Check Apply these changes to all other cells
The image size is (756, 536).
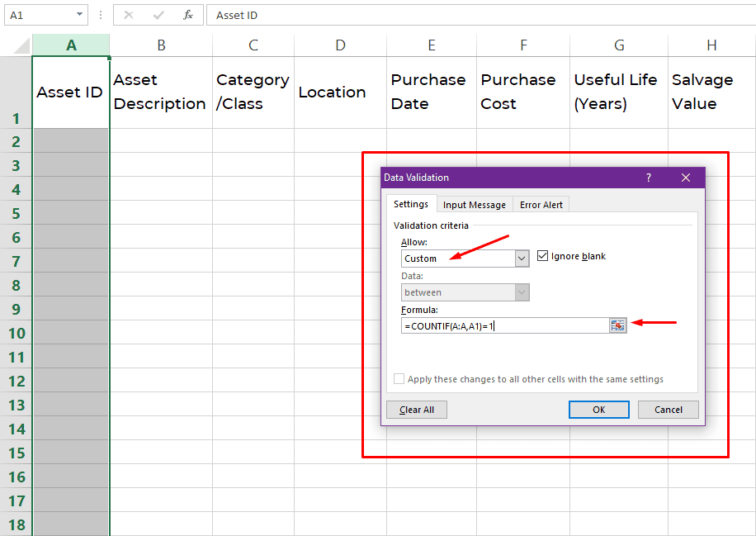click(399, 379)
